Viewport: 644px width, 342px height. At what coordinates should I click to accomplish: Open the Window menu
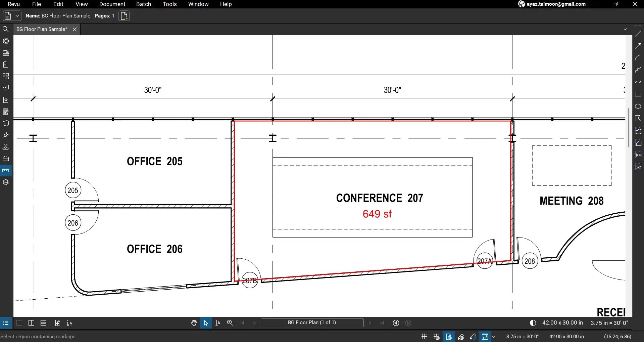(198, 4)
